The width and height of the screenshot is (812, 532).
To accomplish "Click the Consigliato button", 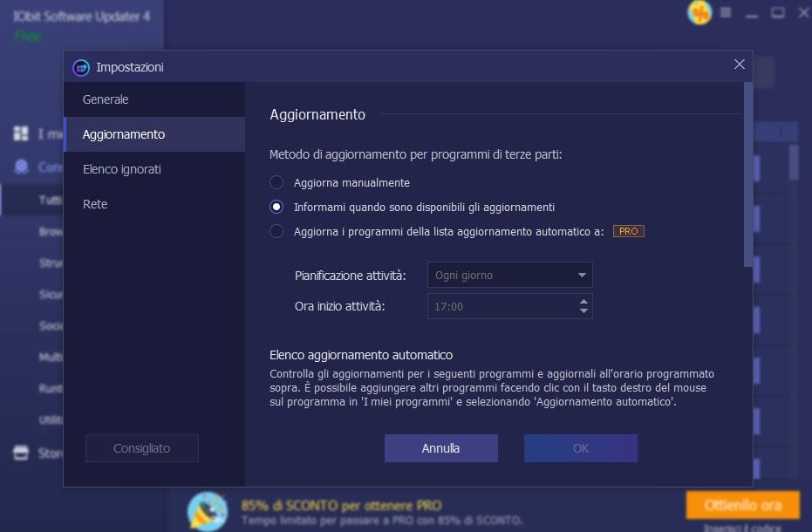I will pos(142,448).
